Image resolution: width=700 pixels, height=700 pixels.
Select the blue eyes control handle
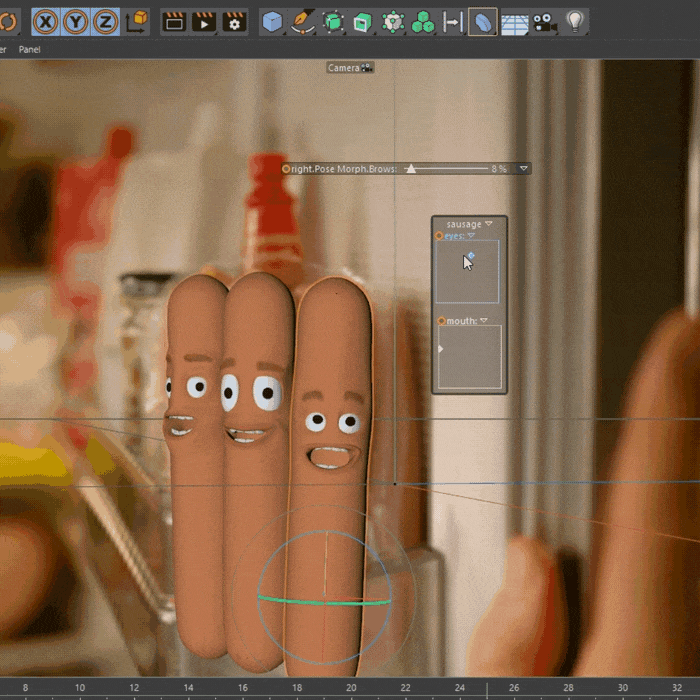(x=471, y=255)
